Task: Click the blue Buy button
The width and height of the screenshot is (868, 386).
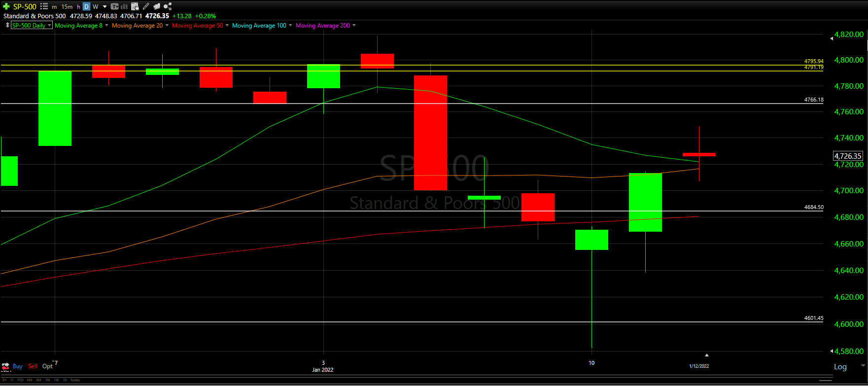Action: (17, 366)
